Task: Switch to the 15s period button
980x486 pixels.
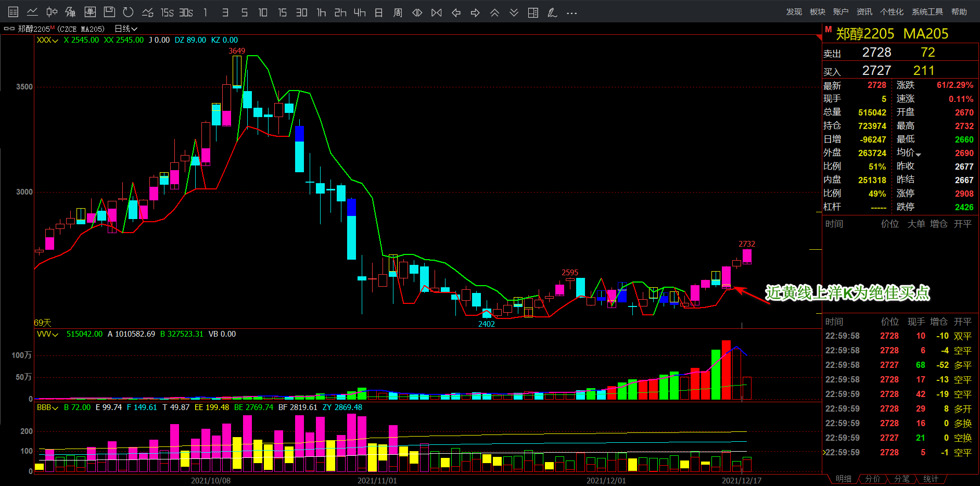Action: tap(167, 12)
